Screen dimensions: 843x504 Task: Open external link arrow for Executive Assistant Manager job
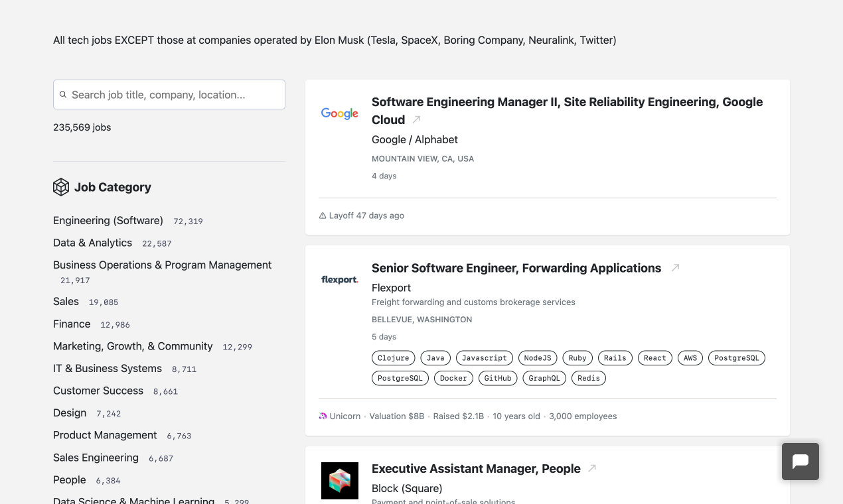(592, 468)
